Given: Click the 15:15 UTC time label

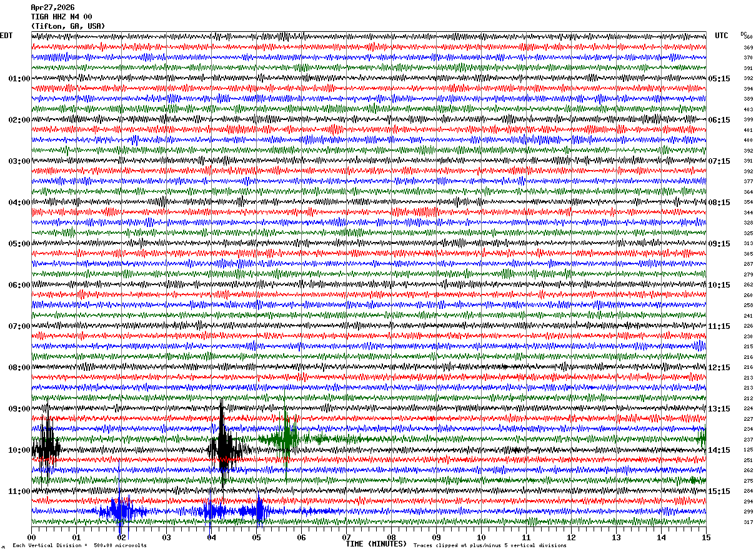Looking at the screenshot, I should point(719,491).
